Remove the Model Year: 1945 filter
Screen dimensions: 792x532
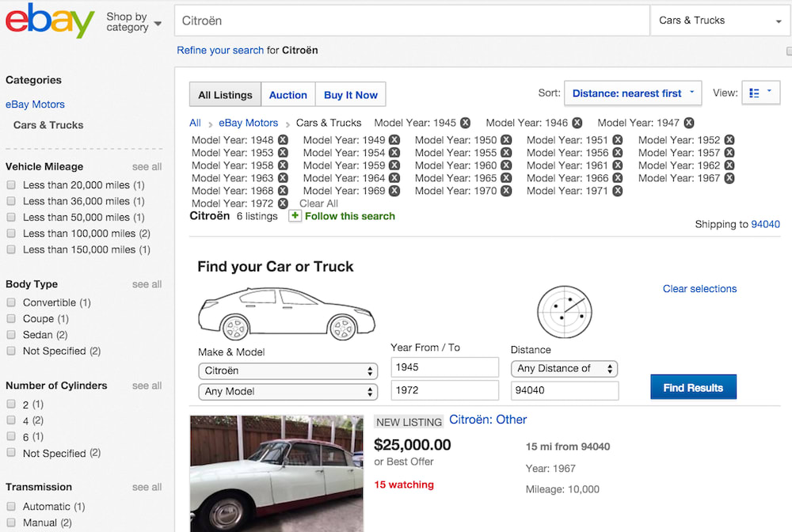[x=465, y=123]
